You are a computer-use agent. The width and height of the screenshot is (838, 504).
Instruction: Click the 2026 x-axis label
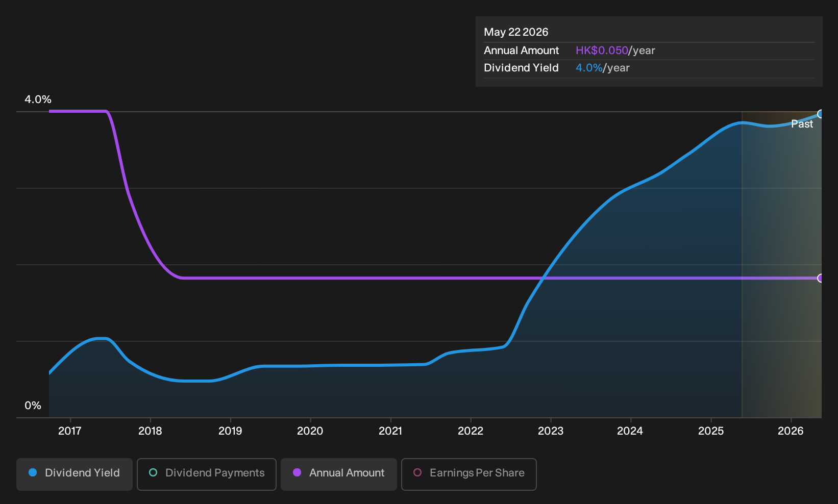point(791,431)
